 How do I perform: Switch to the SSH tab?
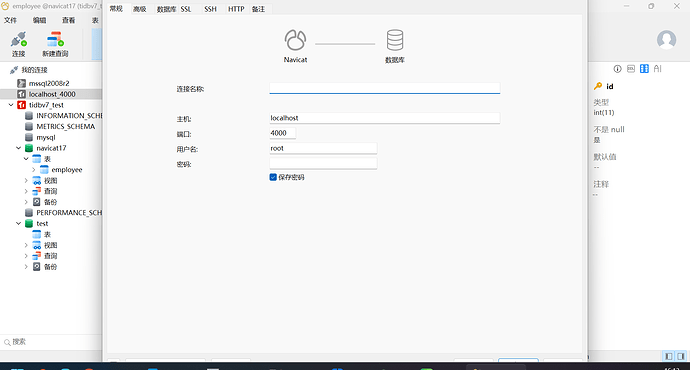pyautogui.click(x=210, y=9)
